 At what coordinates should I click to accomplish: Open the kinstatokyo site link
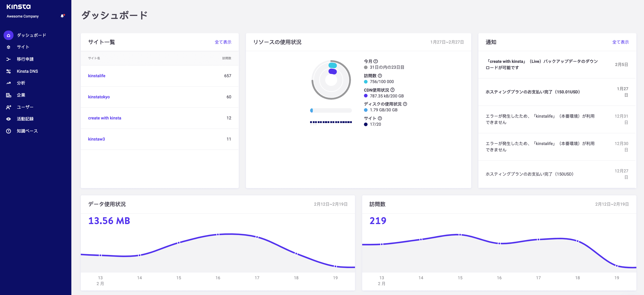pyautogui.click(x=99, y=97)
